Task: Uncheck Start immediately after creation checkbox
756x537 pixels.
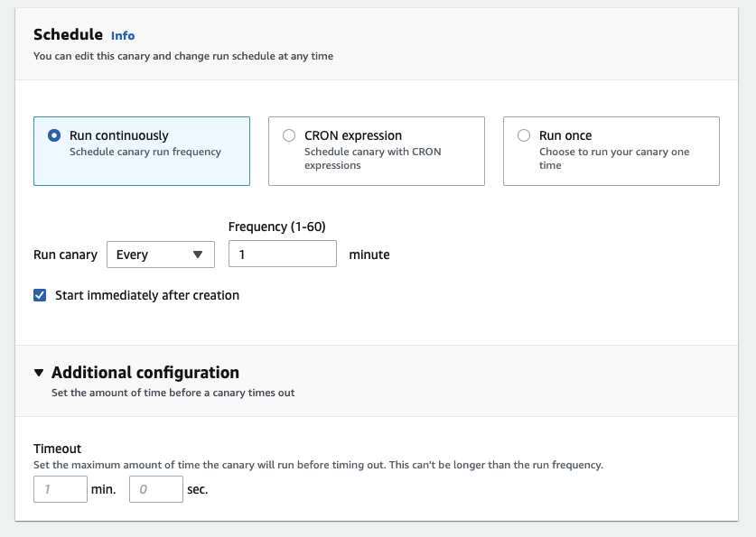Action: coord(40,295)
